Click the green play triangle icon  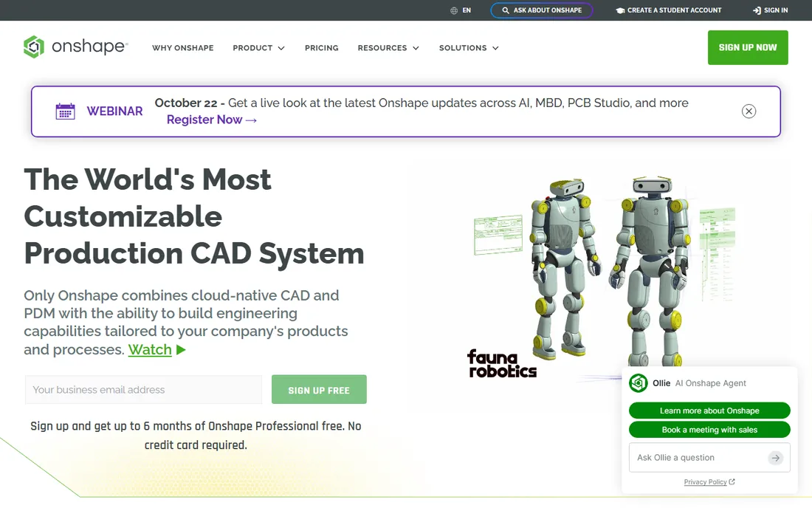click(x=181, y=350)
